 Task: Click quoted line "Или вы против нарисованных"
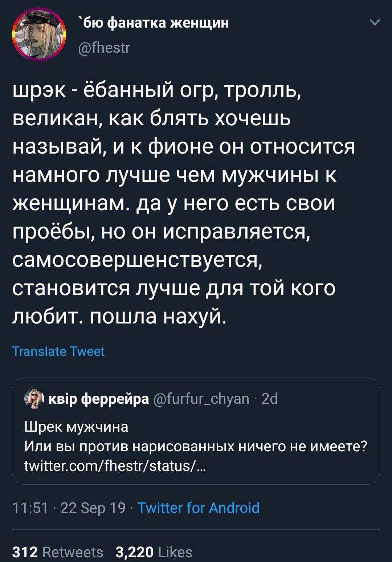(130, 446)
